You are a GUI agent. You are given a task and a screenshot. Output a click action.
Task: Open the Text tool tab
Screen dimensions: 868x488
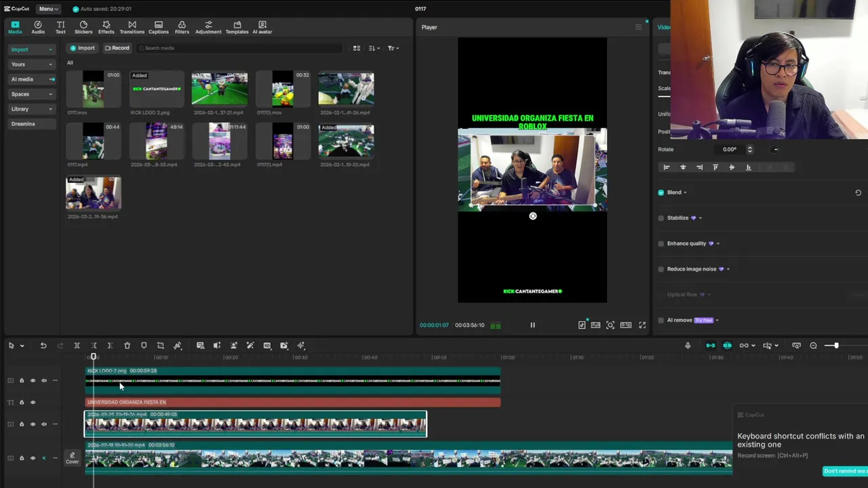pyautogui.click(x=60, y=27)
